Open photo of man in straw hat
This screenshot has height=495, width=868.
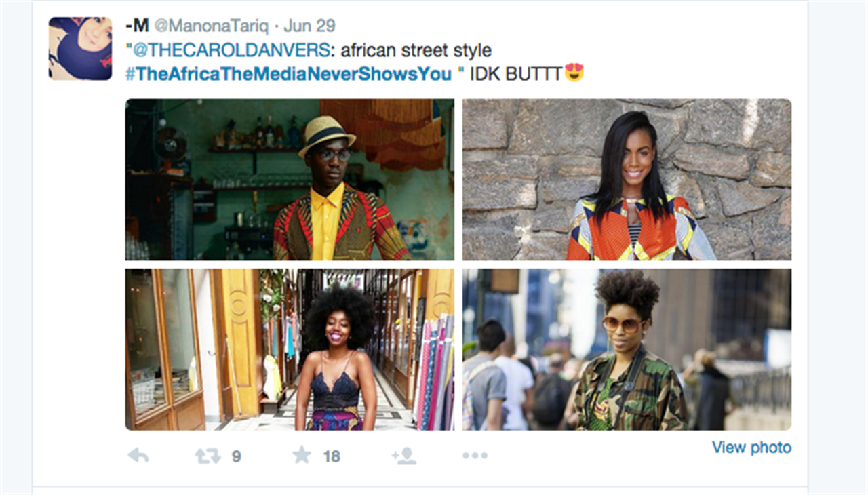pos(290,180)
